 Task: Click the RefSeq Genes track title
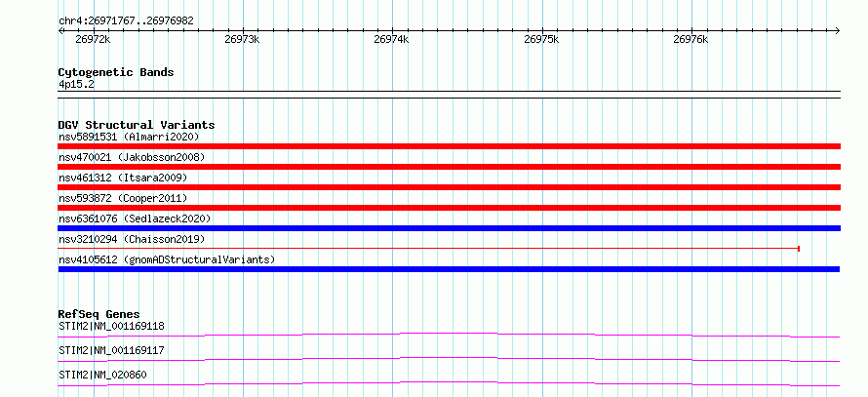coord(99,314)
